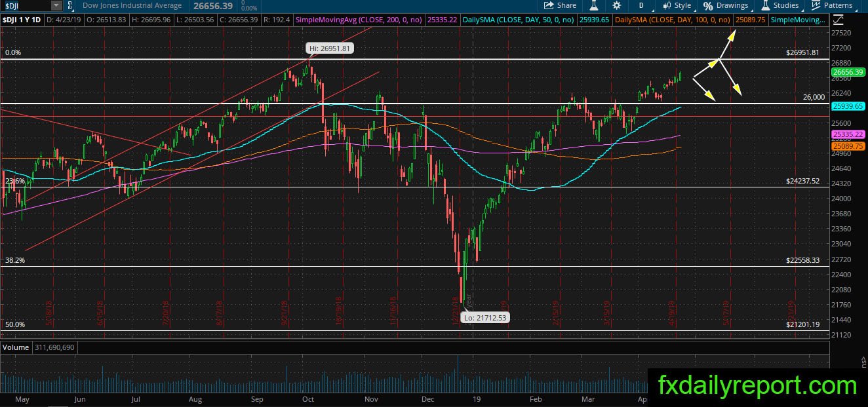Screen dimensions: 868x407
Task: Open the Drawings menu
Action: [x=726, y=5]
